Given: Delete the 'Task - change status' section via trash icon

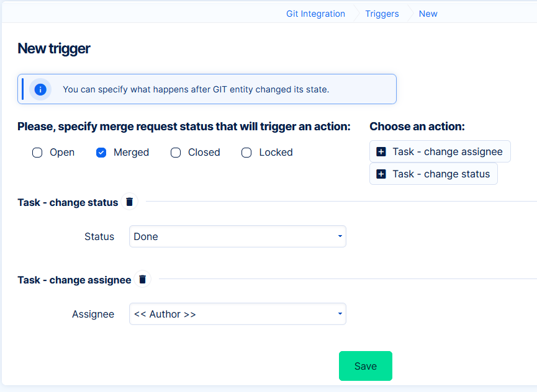Looking at the screenshot, I should click(x=129, y=202).
